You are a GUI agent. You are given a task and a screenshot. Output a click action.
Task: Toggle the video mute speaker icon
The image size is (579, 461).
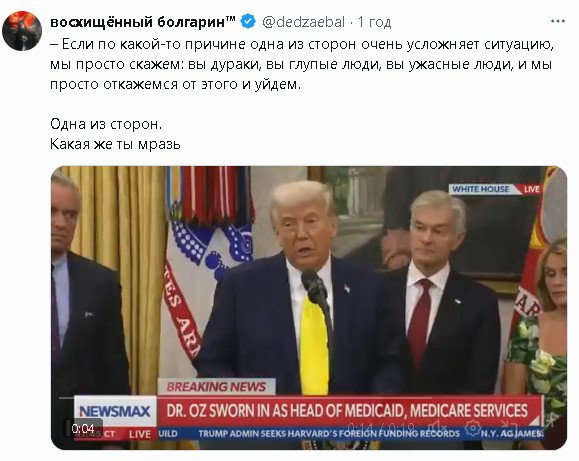coord(438,427)
